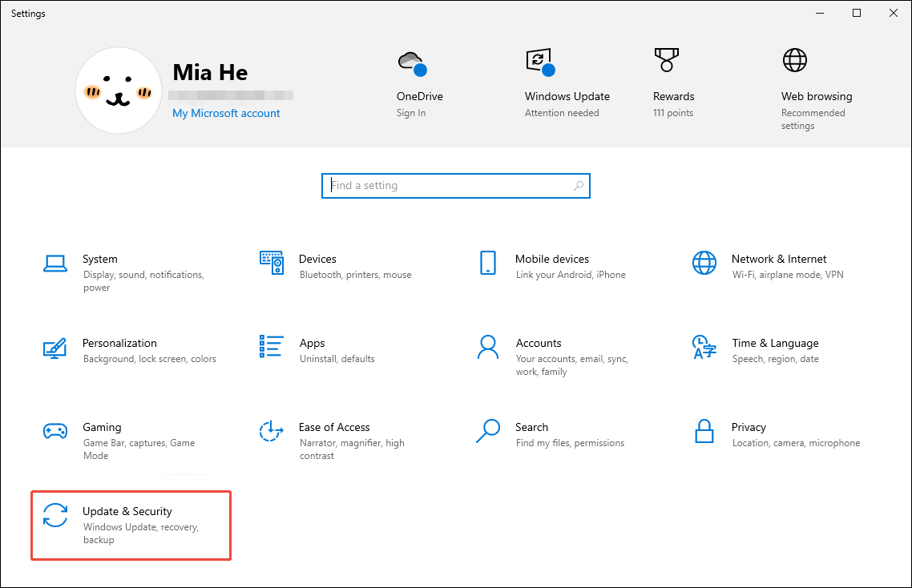Click the My Microsoft account link
This screenshot has width=912, height=588.
pyautogui.click(x=226, y=113)
